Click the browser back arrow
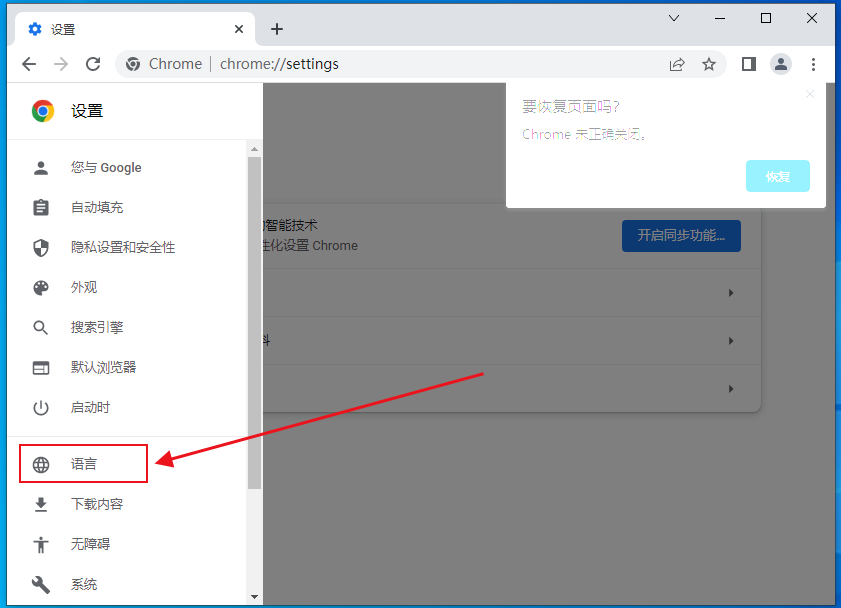The width and height of the screenshot is (841, 608). click(29, 64)
